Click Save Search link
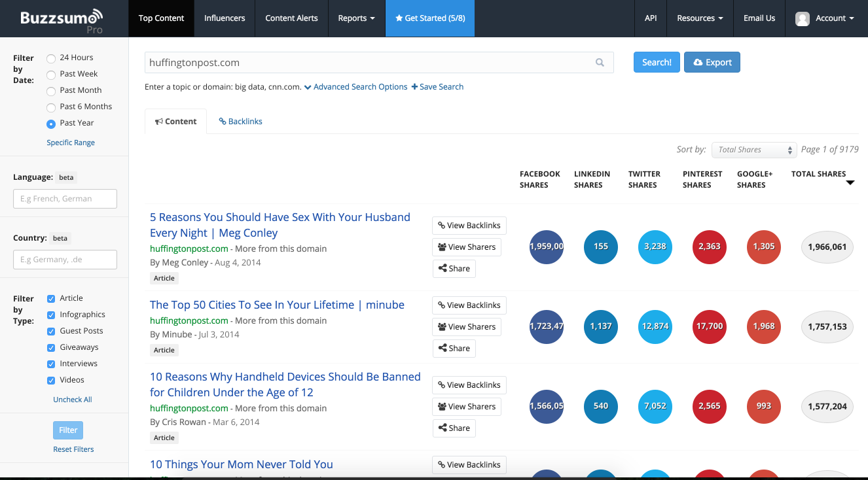The height and width of the screenshot is (480, 868). coord(437,87)
